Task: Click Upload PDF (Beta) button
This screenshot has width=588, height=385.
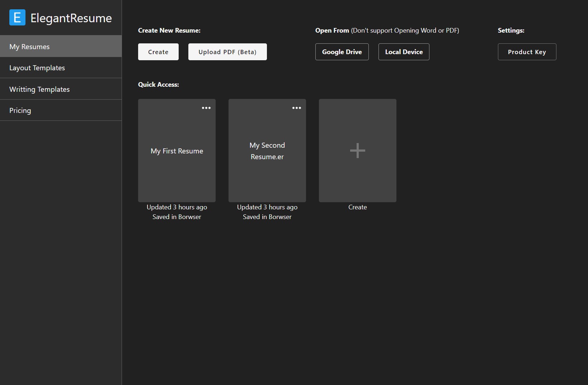Action: pyautogui.click(x=227, y=52)
